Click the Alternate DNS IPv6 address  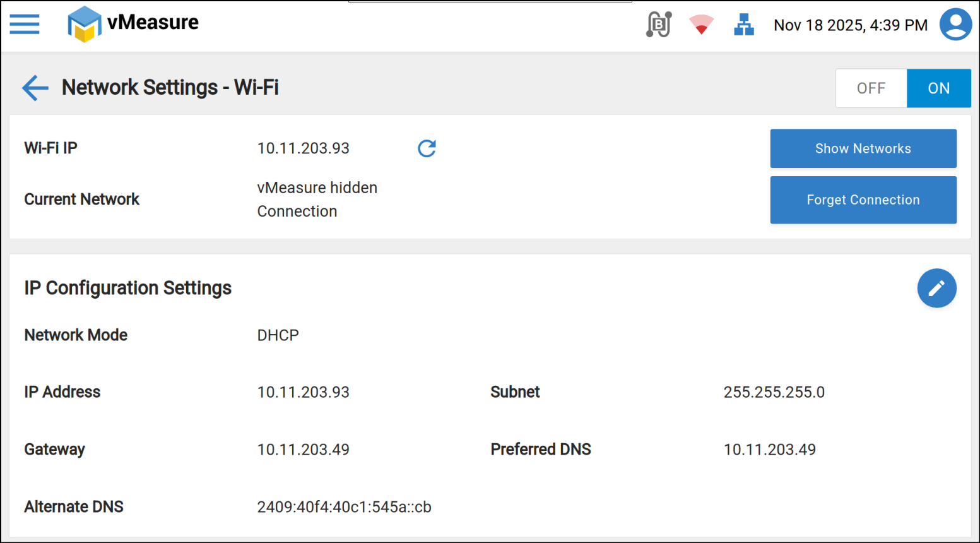(x=344, y=507)
